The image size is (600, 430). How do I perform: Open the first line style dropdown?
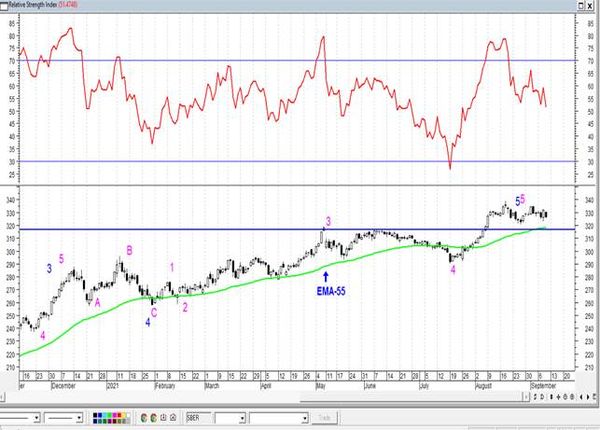click(37, 418)
